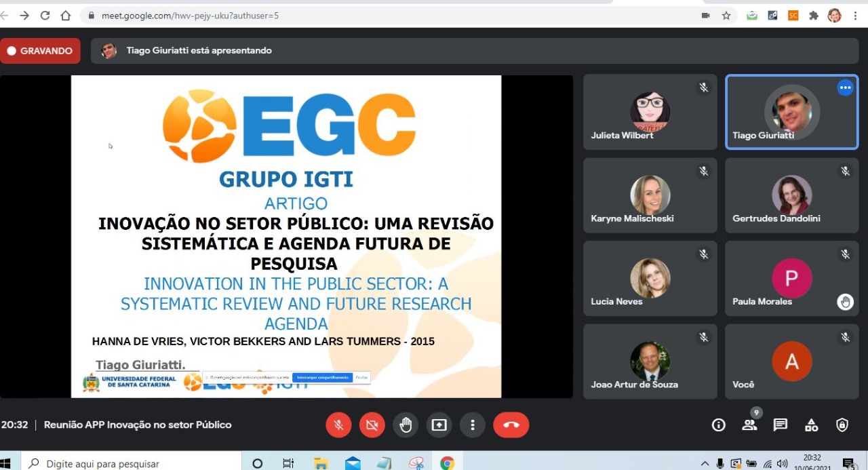Viewport: 868px width, 470px height.
Task: Click the muted mic icon on Karyne Malischeski's tile
Action: click(704, 171)
